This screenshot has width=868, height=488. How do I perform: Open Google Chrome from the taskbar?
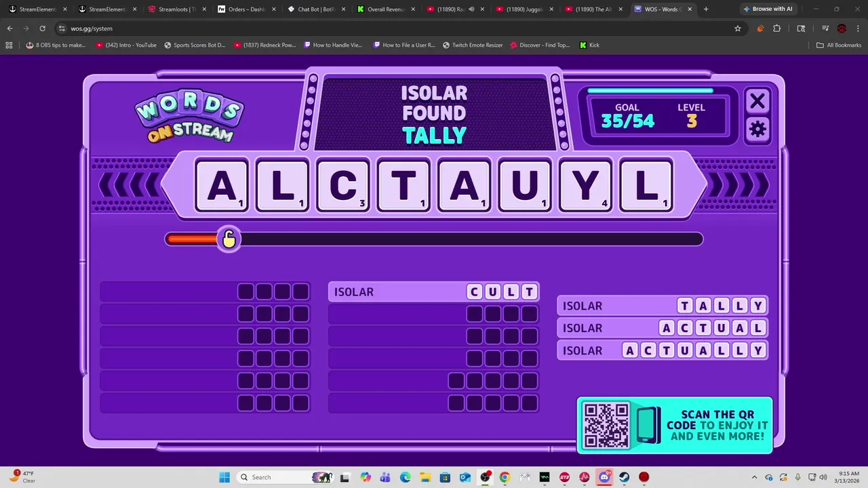[505, 477]
